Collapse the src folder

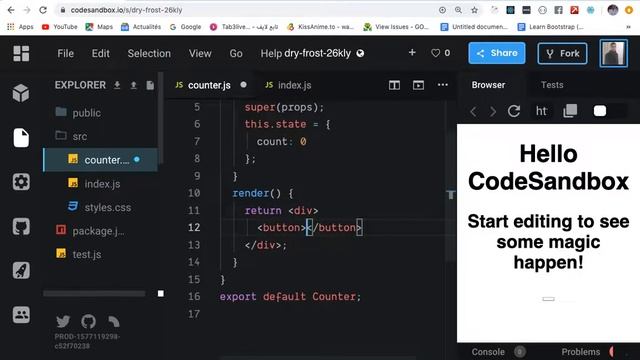(x=71, y=136)
